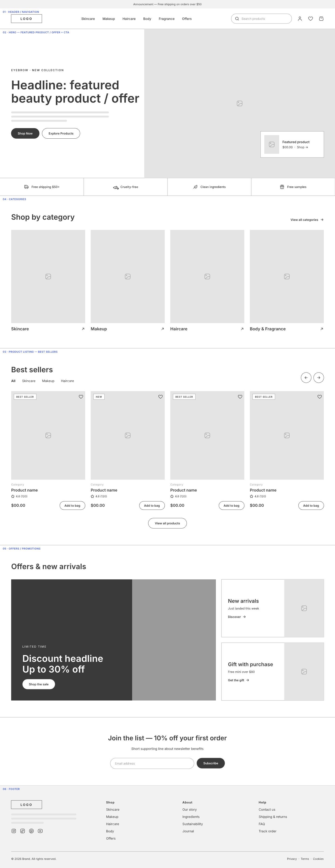The image size is (335, 868).
Task: Click View all products button
Action: [167, 523]
